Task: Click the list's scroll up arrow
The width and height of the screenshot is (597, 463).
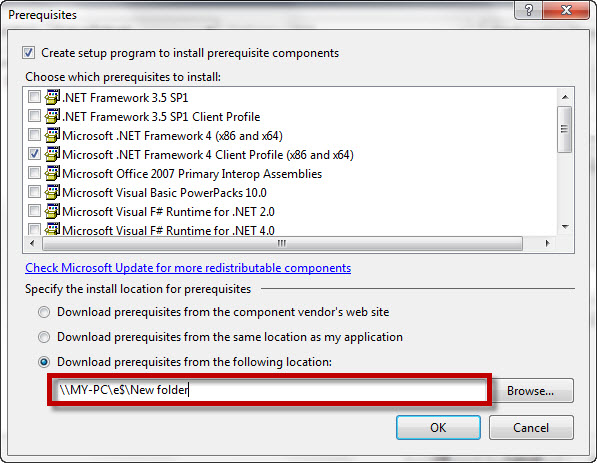Action: pos(565,97)
